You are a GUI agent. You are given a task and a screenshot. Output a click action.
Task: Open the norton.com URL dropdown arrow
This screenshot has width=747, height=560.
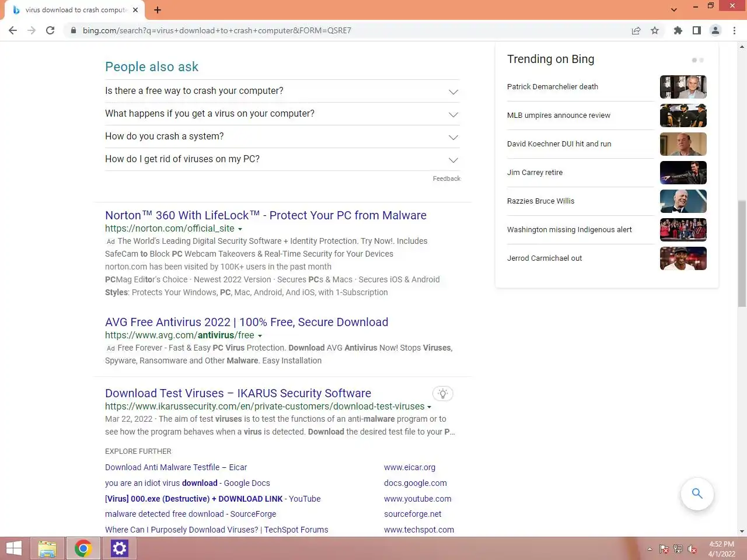click(x=240, y=229)
